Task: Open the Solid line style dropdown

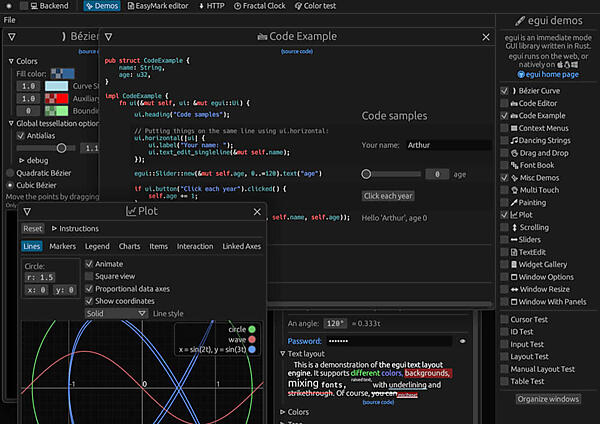Action: (x=116, y=313)
